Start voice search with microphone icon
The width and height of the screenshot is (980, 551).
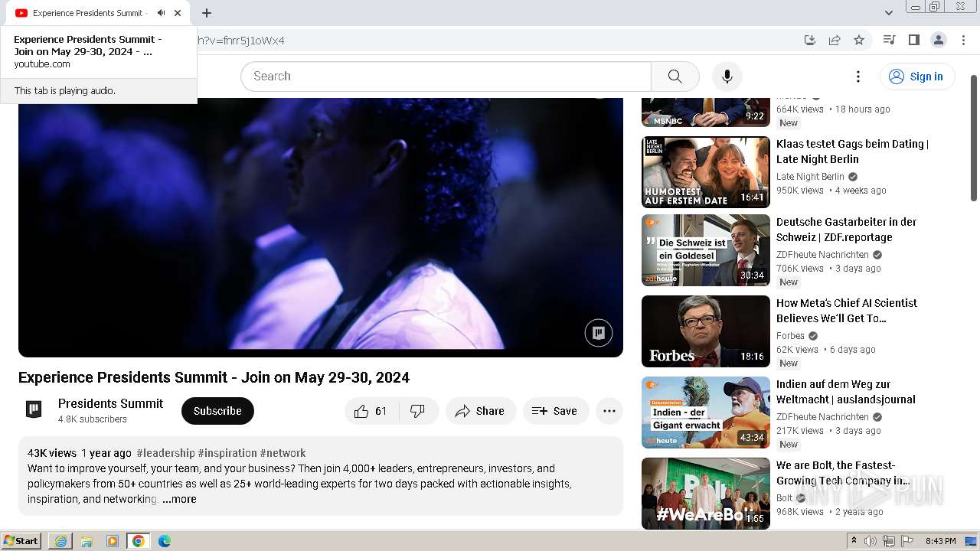pyautogui.click(x=727, y=77)
